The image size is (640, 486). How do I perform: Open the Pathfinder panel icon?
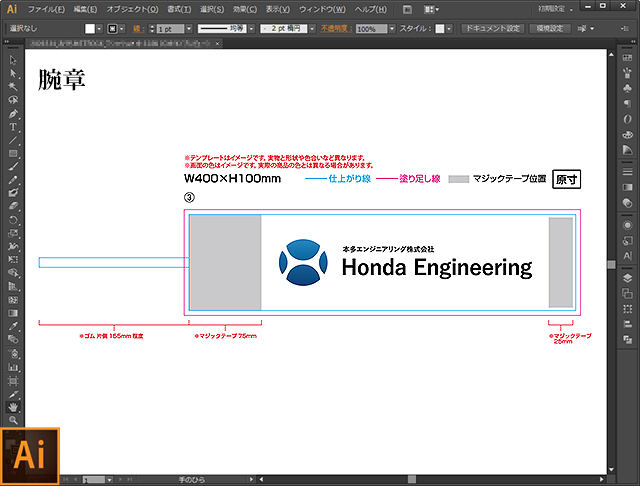(x=627, y=339)
